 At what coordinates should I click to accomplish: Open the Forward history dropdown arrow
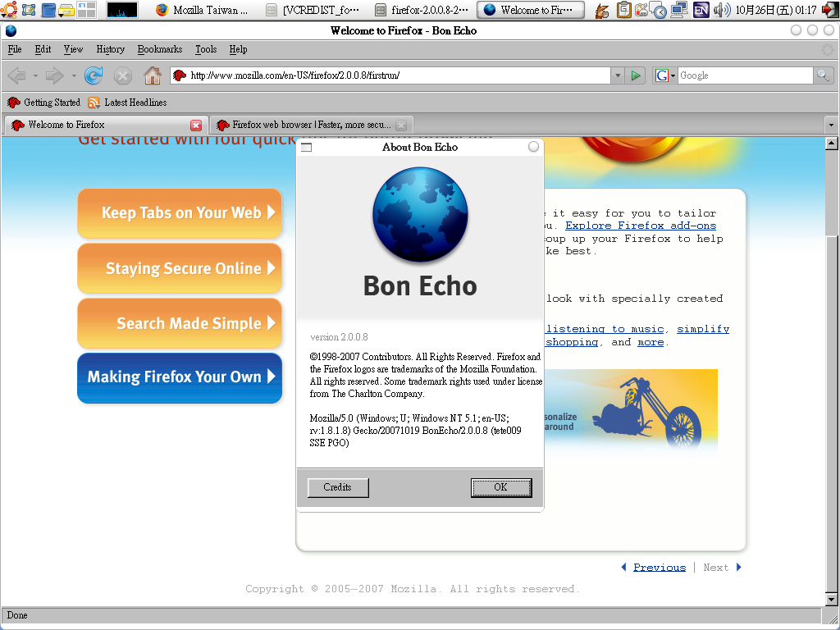(73, 75)
